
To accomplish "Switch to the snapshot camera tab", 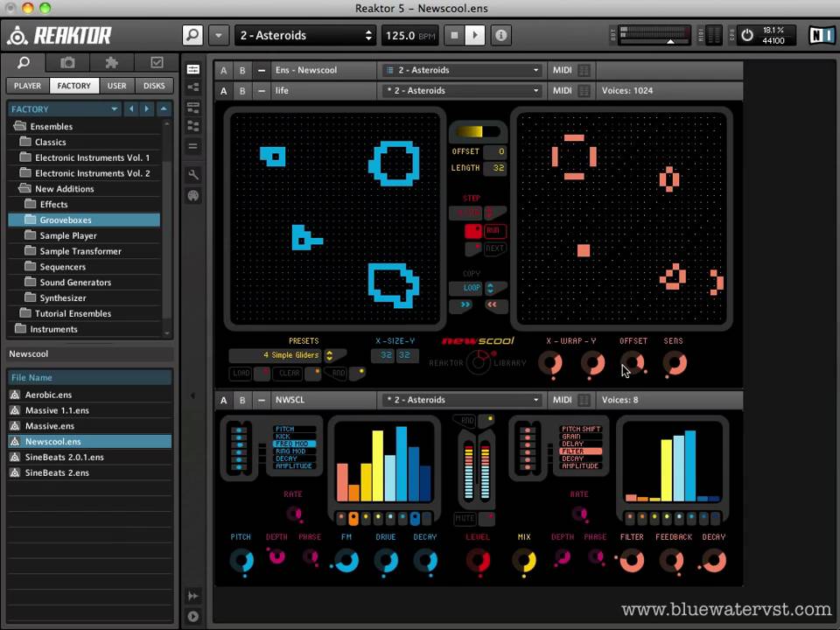I will click(x=67, y=63).
